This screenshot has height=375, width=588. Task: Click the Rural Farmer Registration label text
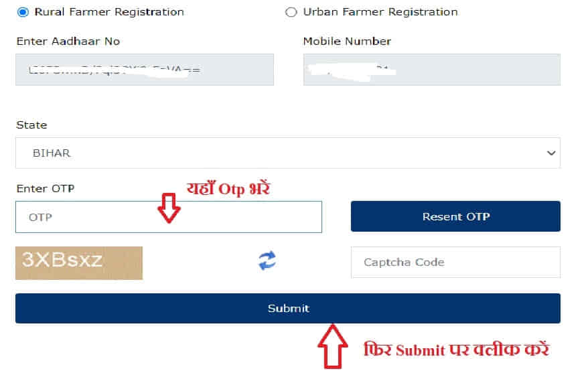(109, 12)
